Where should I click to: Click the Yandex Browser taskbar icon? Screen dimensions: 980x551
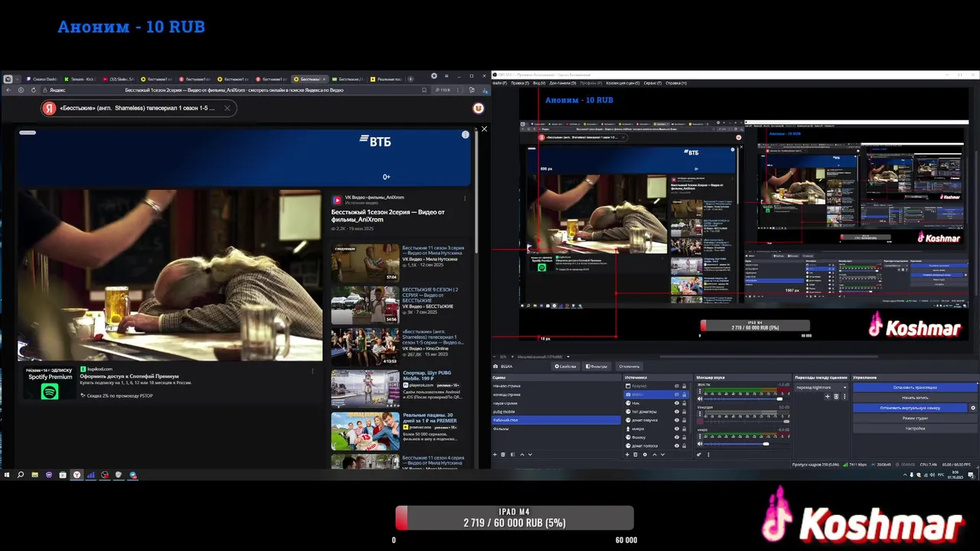tap(77, 474)
